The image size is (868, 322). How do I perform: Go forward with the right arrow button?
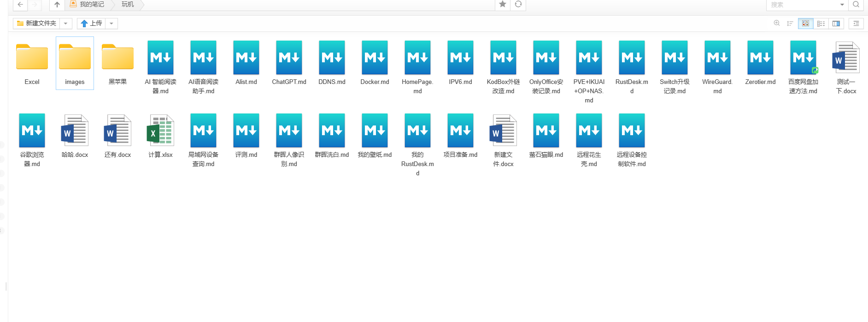pos(35,5)
